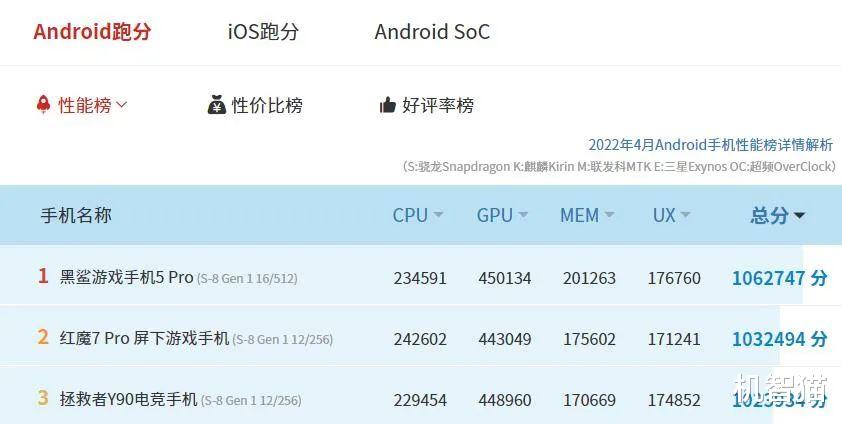842x424 pixels.
Task: Click the MEM sort arrow
Action: coord(609,215)
